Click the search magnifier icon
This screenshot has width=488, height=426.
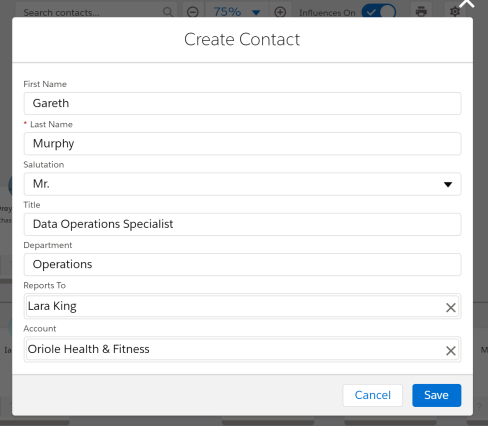[x=168, y=12]
